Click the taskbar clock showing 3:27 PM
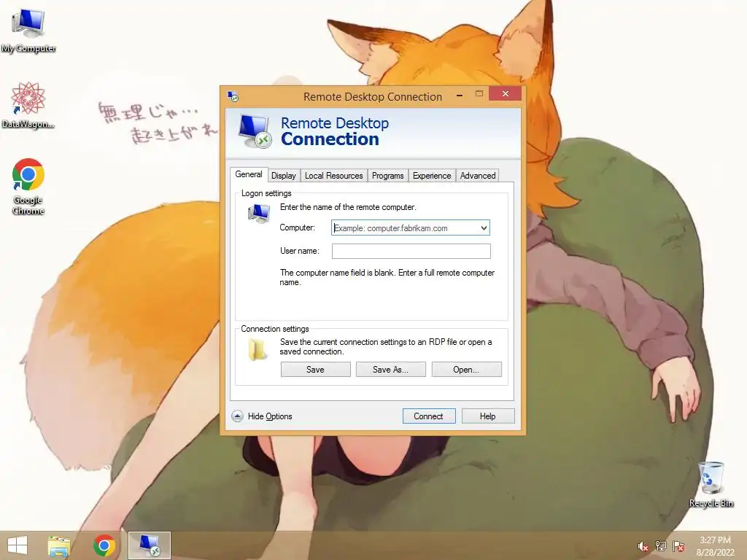This screenshot has height=560, width=747. 715,546
